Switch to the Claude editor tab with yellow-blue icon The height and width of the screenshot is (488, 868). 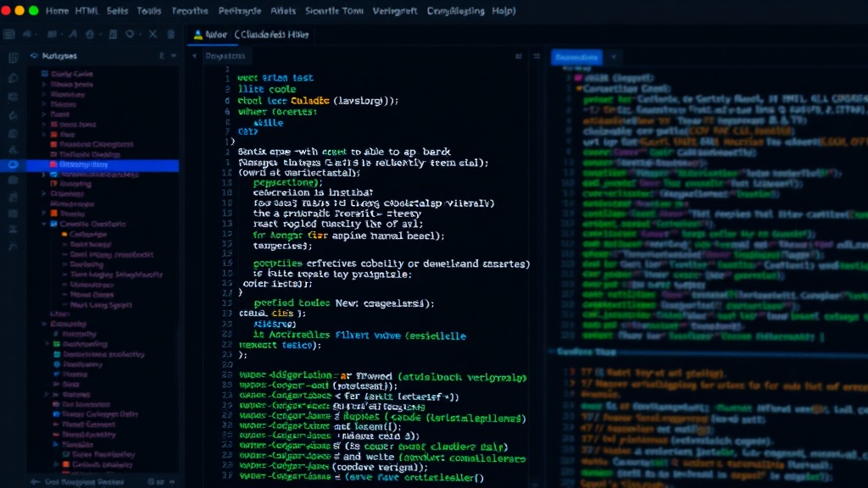point(251,34)
